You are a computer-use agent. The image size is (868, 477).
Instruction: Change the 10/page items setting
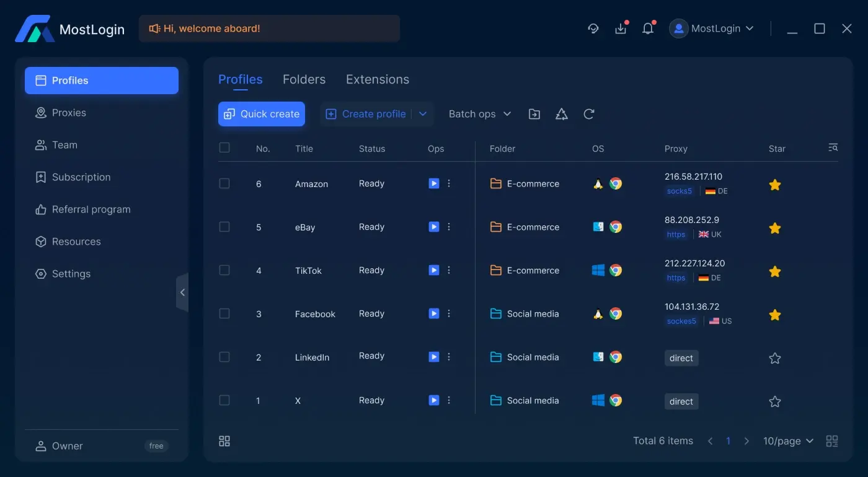point(788,441)
